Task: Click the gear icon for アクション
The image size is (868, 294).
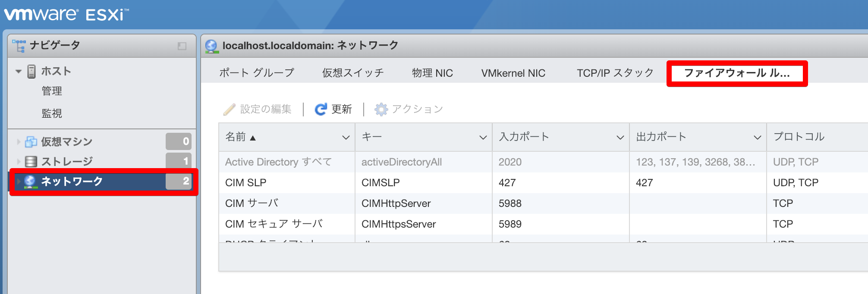Action: [x=381, y=109]
